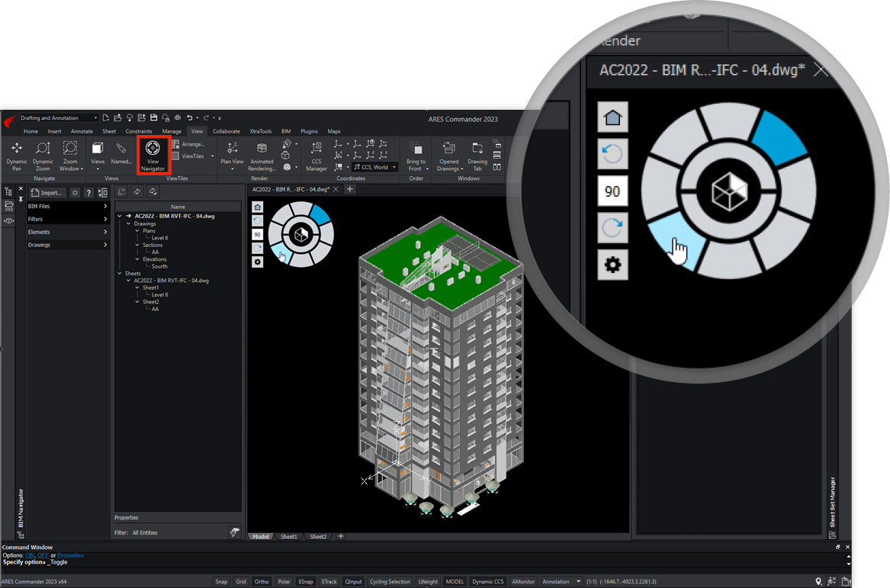Switch to the Home ribbon tab
The width and height of the screenshot is (890, 588).
pos(31,131)
